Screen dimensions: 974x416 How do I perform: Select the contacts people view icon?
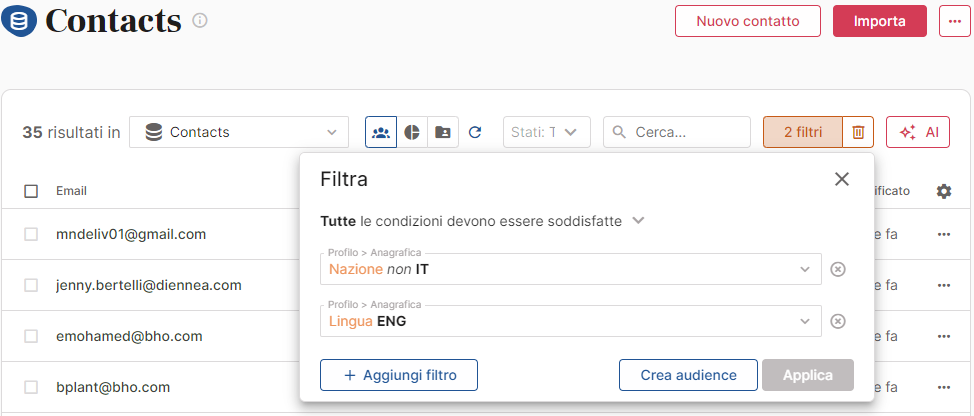[381, 132]
